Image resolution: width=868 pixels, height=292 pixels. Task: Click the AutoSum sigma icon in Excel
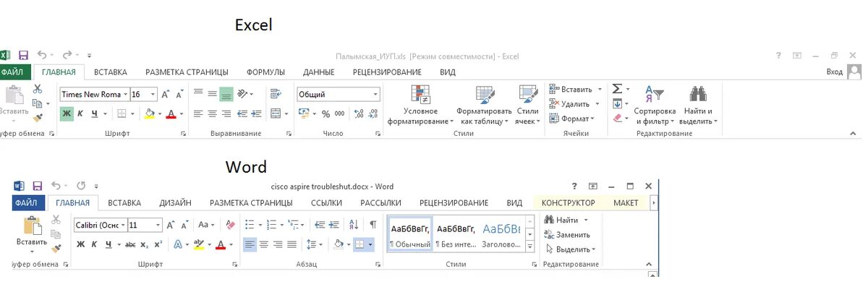click(x=617, y=89)
